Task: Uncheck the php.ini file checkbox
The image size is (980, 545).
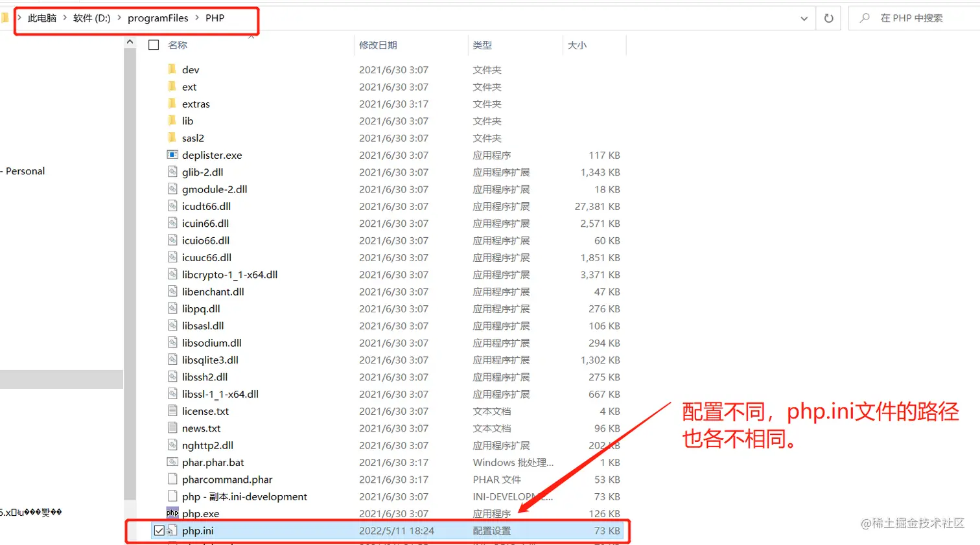Action: coord(159,531)
